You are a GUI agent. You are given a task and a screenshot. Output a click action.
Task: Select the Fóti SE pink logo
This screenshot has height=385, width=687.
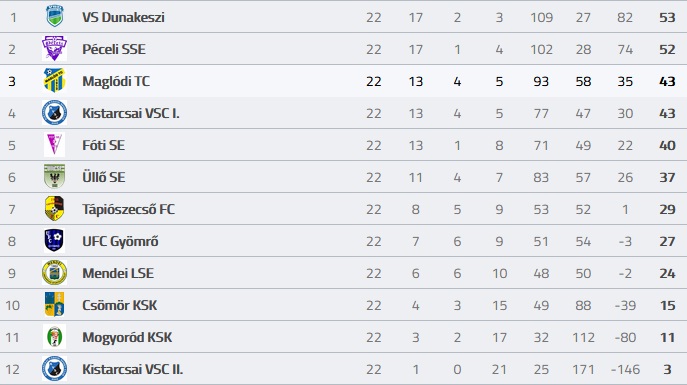pyautogui.click(x=54, y=145)
